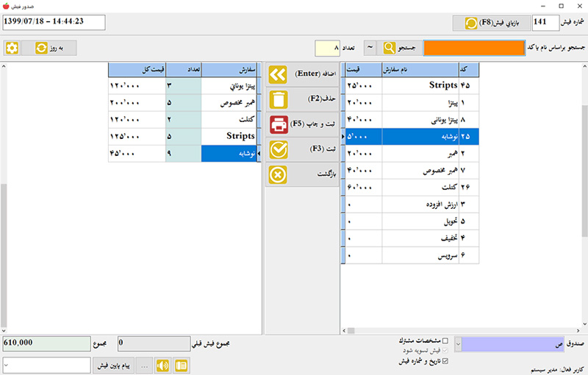The width and height of the screenshot is (588, 375).
Task: Click the date-time field 1399/07/18
Action: [54, 22]
